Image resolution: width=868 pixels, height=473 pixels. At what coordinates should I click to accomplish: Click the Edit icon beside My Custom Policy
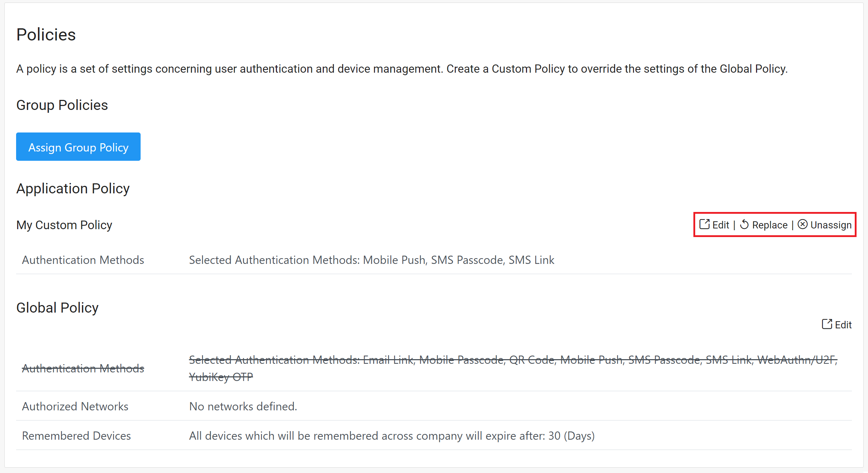tap(704, 225)
